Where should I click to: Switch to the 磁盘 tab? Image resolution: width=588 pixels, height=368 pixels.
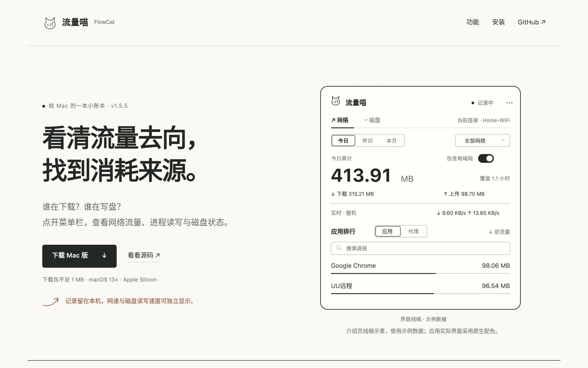click(x=373, y=120)
